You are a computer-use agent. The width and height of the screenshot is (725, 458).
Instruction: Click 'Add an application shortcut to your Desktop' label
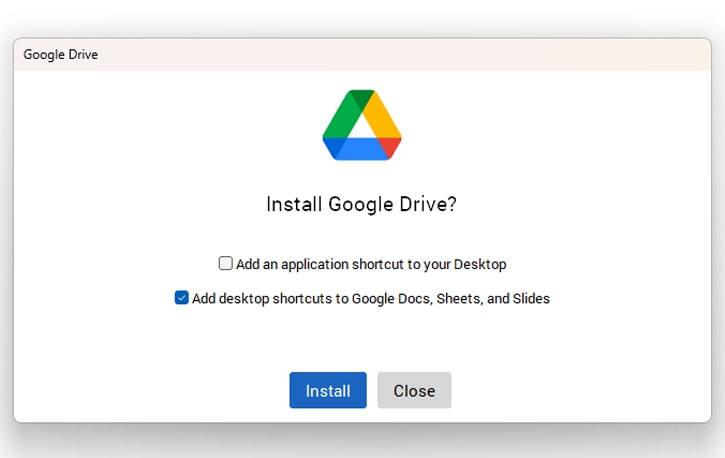(371, 264)
